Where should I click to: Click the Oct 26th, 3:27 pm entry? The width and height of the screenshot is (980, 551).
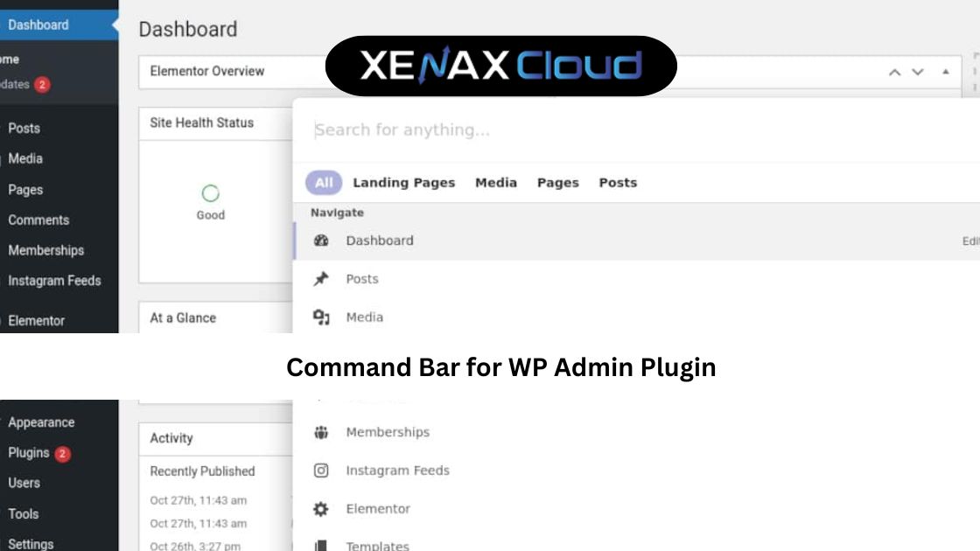(195, 546)
